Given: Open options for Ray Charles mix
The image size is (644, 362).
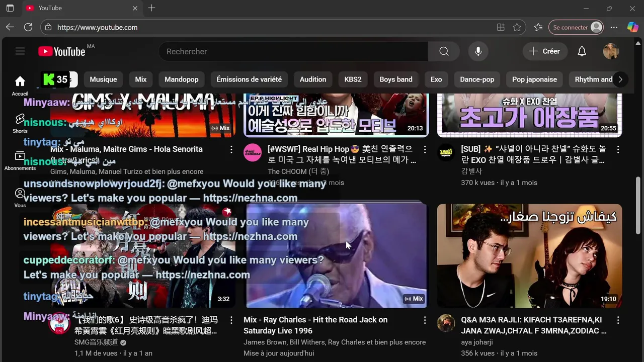Looking at the screenshot, I should tap(425, 320).
